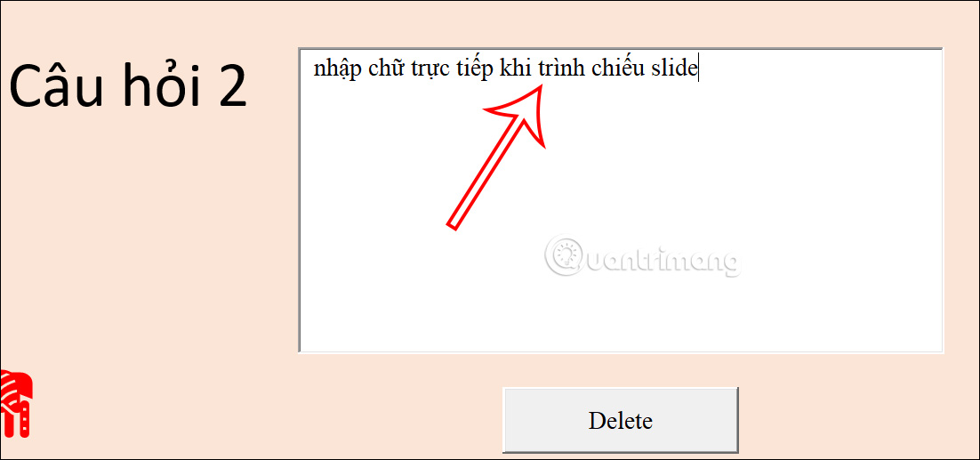Screen dimensions: 980x460
Task: Click the red elephant icon
Action: [16, 403]
